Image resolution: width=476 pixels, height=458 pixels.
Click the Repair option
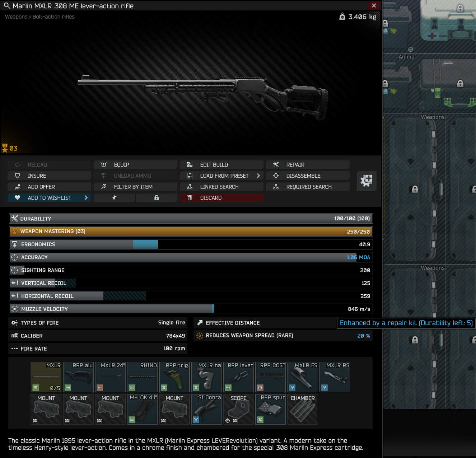(308, 165)
